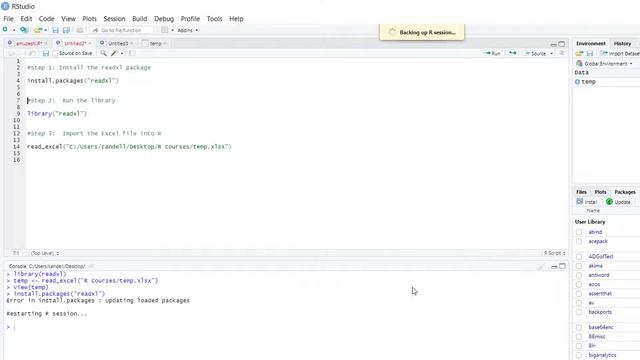This screenshot has height=360, width=640.
Task: Click the Compile Report notebook icon
Action: click(131, 53)
